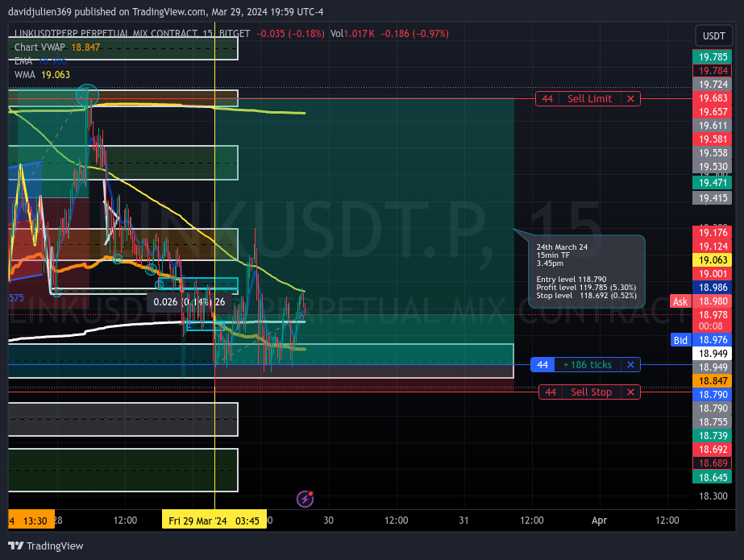Click the Ask price tag
Screen dimensions: 744x560
[680, 301]
